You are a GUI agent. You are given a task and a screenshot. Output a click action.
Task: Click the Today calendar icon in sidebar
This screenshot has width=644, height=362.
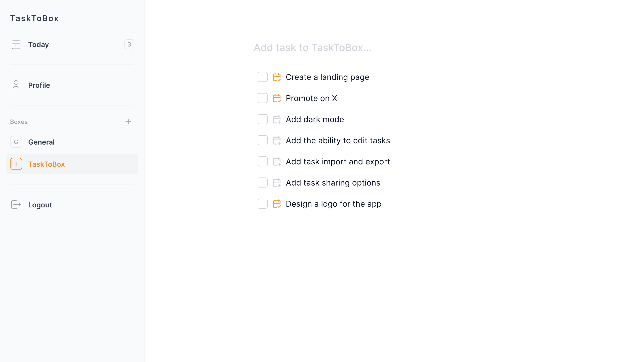click(x=16, y=44)
